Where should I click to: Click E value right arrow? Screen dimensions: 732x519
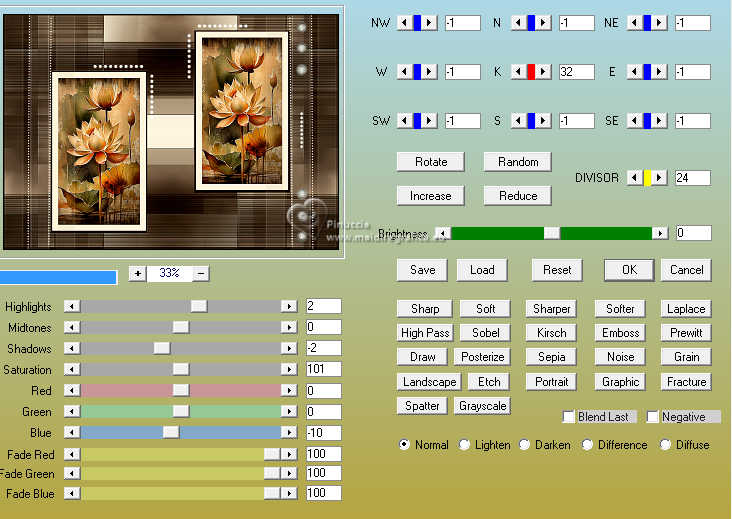coord(659,72)
